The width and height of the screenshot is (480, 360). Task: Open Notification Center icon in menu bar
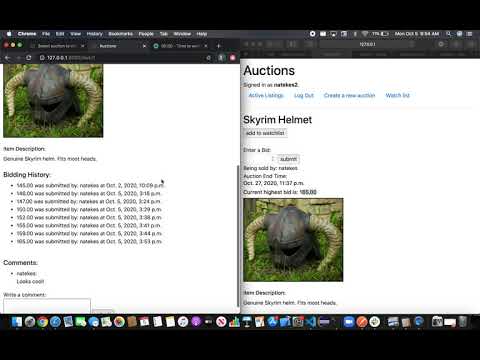coord(470,34)
